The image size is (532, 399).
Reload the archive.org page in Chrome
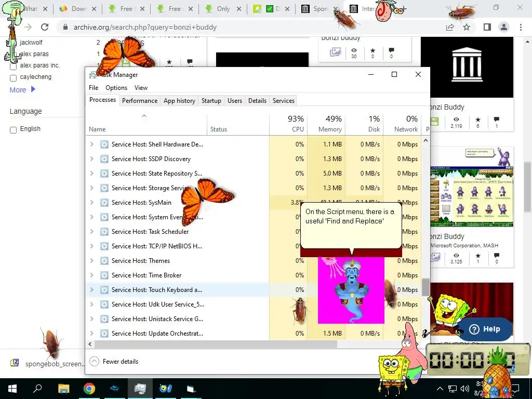tap(45, 27)
